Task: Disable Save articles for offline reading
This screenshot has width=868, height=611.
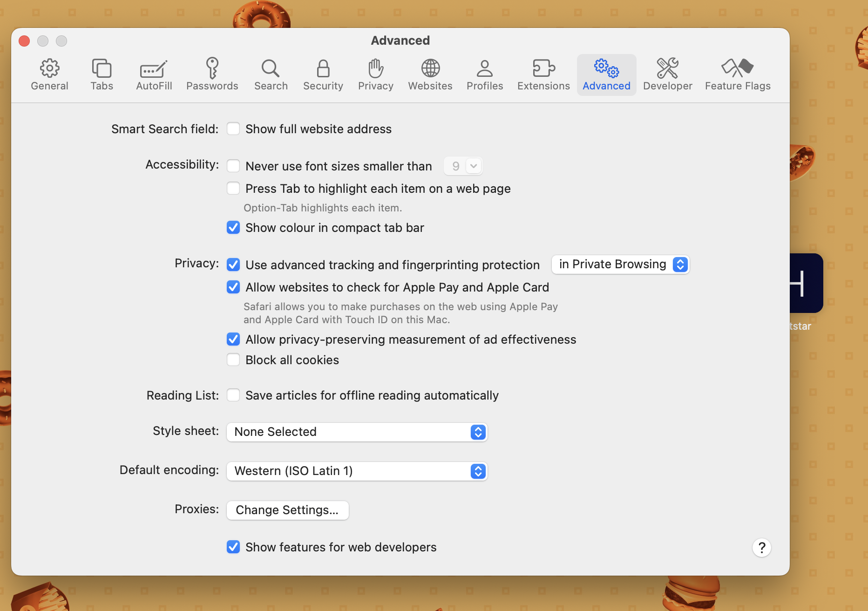Action: (x=233, y=395)
